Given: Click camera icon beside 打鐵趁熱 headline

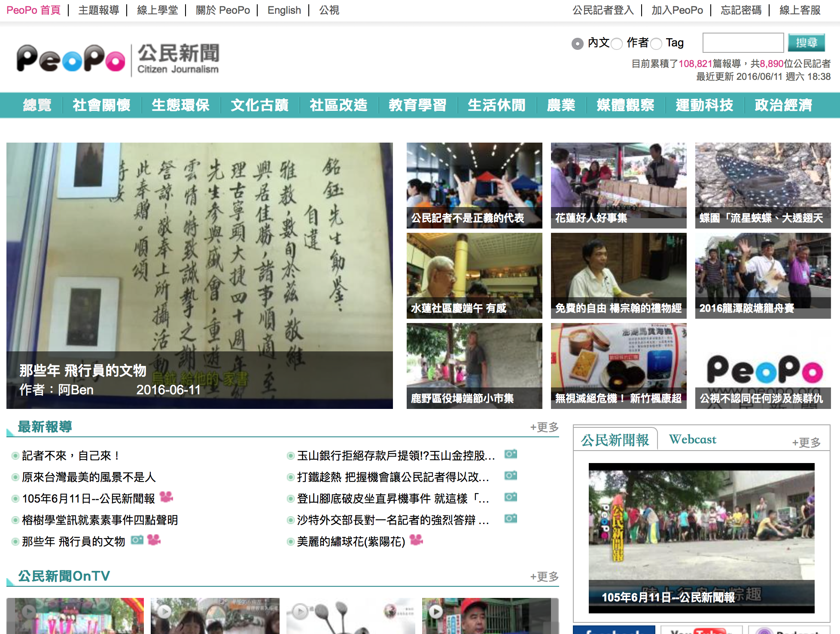Looking at the screenshot, I should tap(511, 475).
